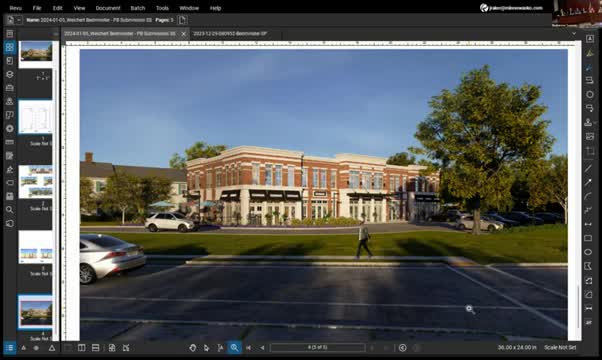The image size is (602, 360).
Task: Click the page icon beside Pages count
Action: [183, 20]
